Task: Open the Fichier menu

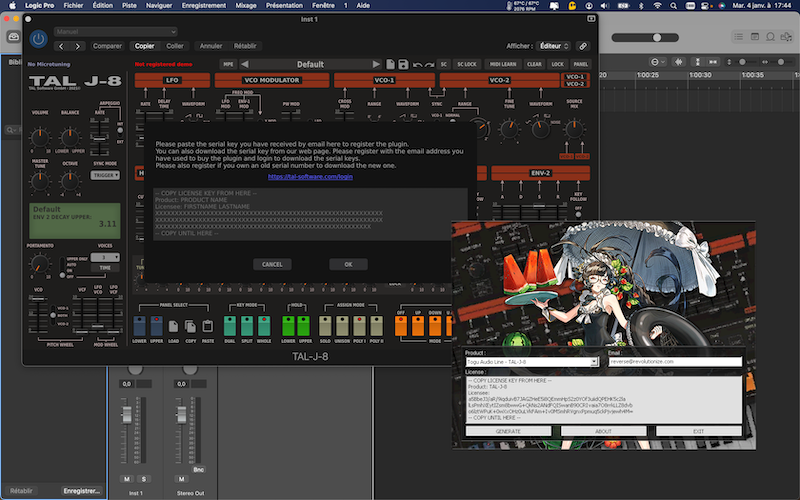Action: pos(73,6)
